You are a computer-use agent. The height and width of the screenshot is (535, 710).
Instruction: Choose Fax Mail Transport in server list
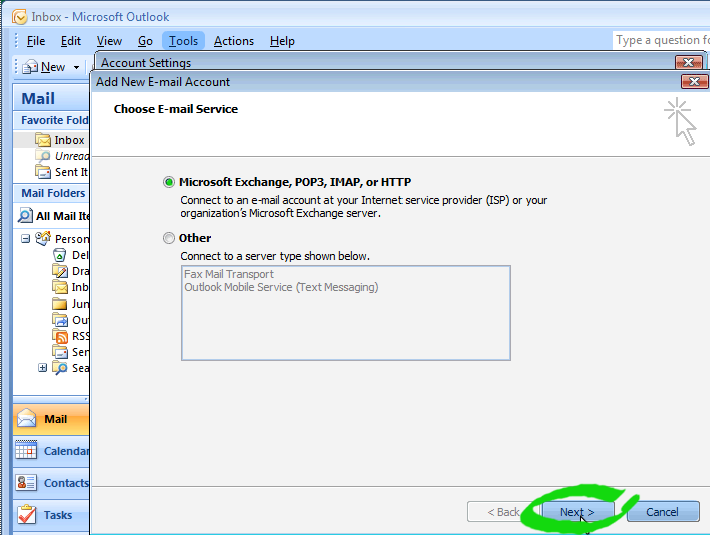229,274
